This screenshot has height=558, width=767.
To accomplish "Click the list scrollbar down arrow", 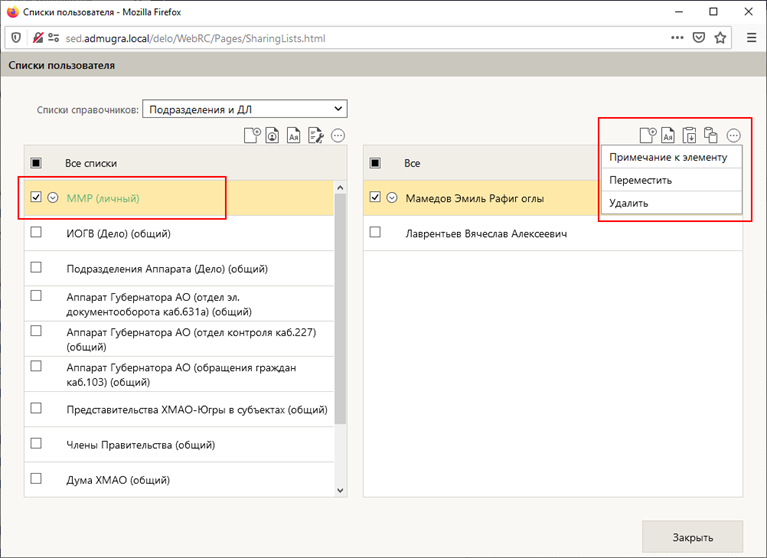I will coord(340,490).
